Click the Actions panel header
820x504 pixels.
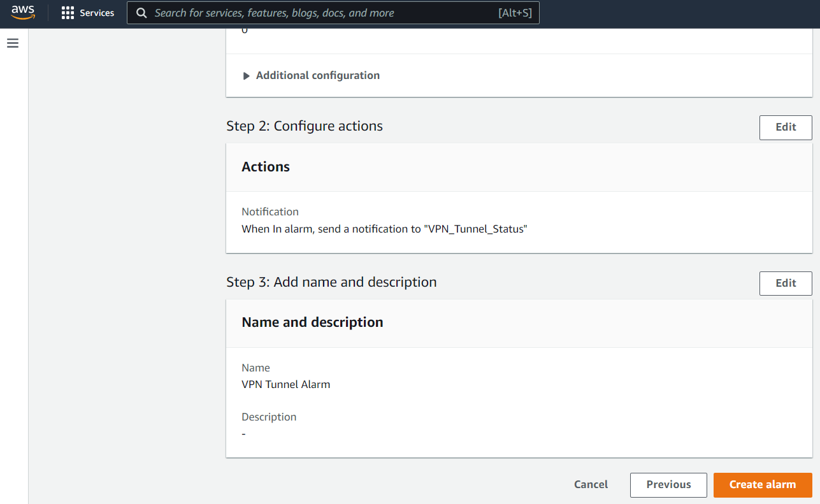pos(266,167)
